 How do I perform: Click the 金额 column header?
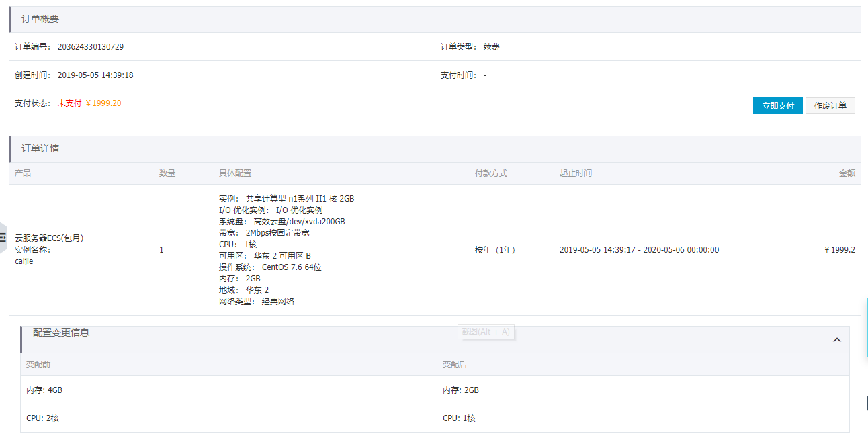[847, 173]
